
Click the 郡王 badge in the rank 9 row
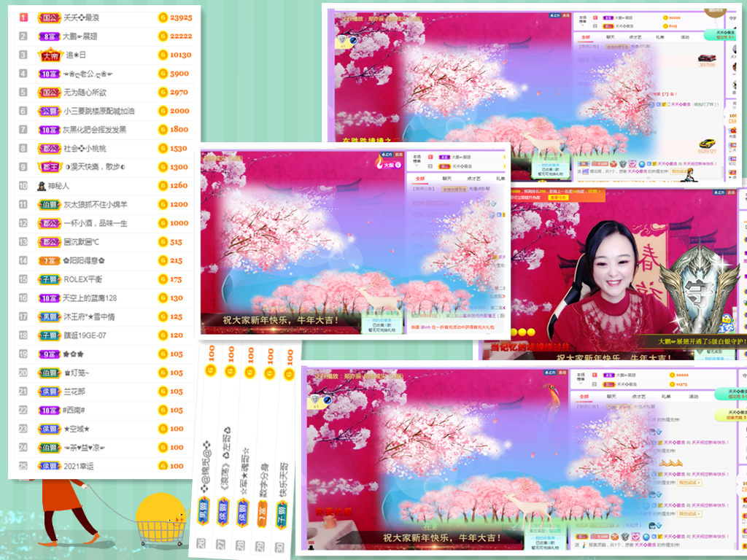point(50,167)
